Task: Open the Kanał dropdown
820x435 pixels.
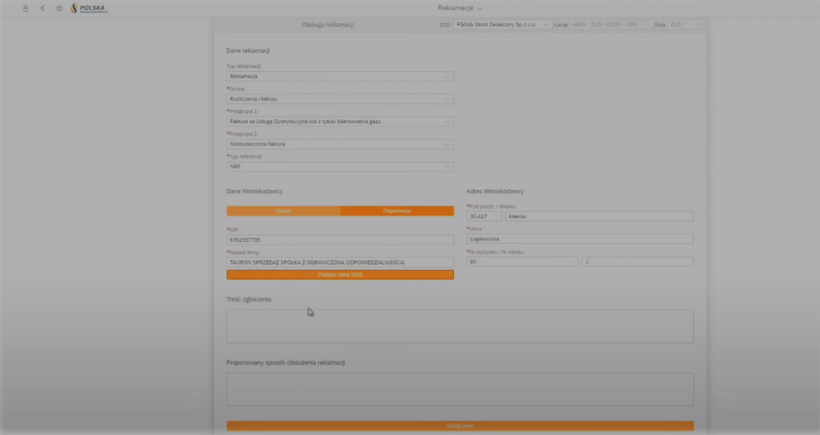Action: coord(610,25)
